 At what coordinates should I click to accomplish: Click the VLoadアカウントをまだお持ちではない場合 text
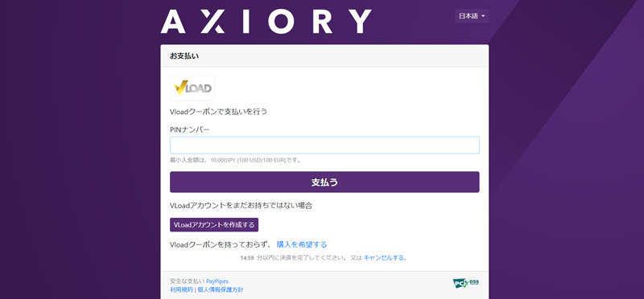point(241,206)
